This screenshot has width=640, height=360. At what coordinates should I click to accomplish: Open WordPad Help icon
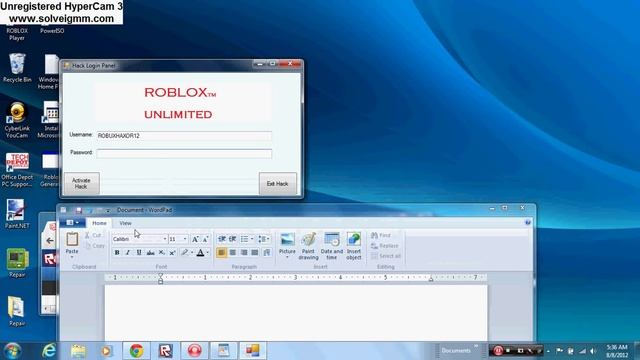point(528,222)
